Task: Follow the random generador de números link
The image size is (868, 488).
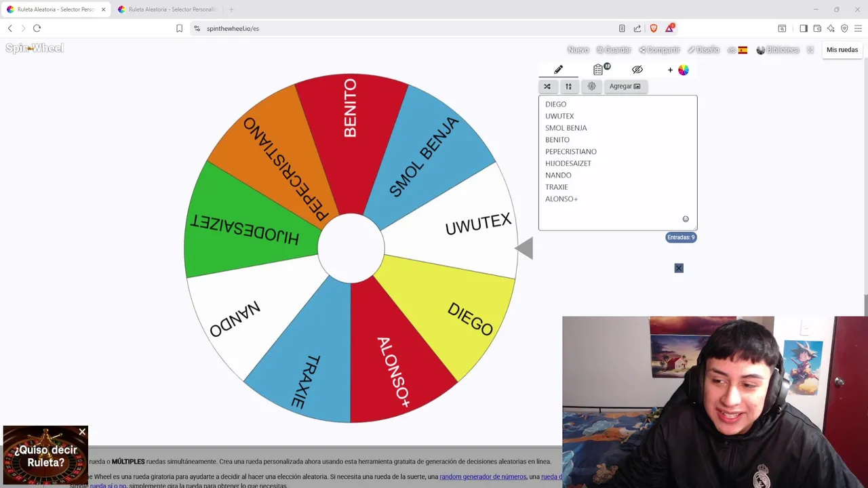Action: [483, 476]
